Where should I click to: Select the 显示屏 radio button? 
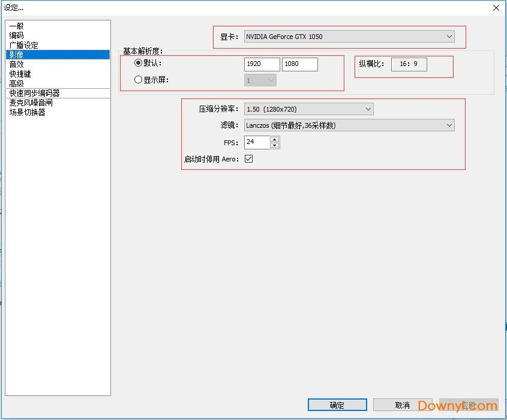coord(139,80)
